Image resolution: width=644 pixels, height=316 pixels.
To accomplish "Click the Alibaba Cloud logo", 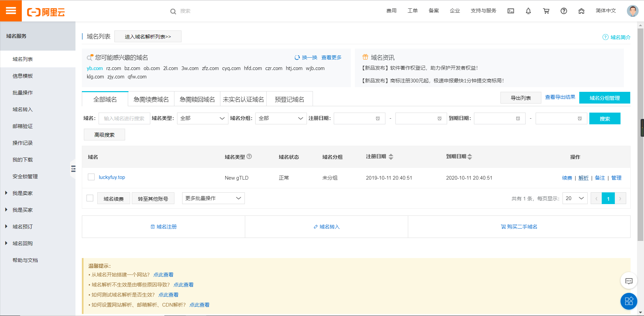I will click(46, 12).
